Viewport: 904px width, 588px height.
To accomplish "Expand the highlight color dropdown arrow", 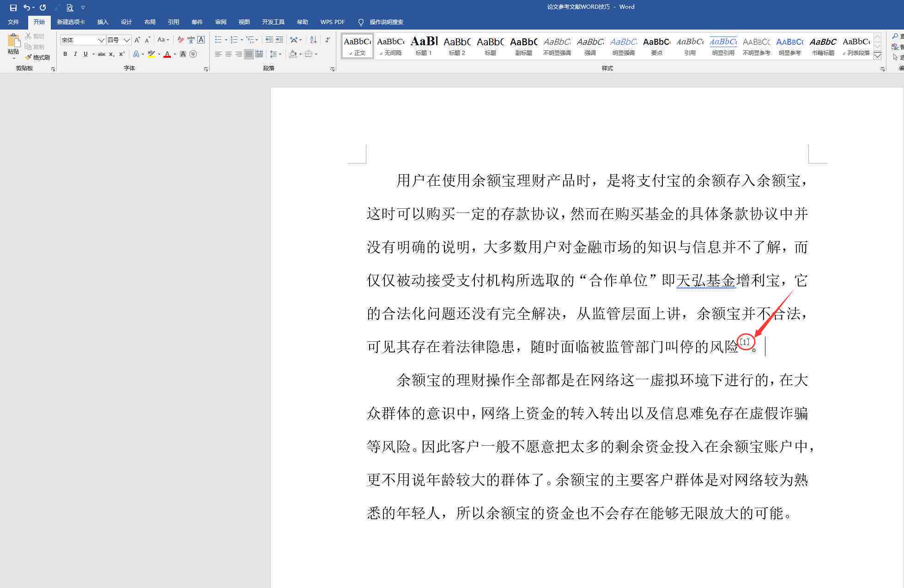I will click(x=159, y=54).
